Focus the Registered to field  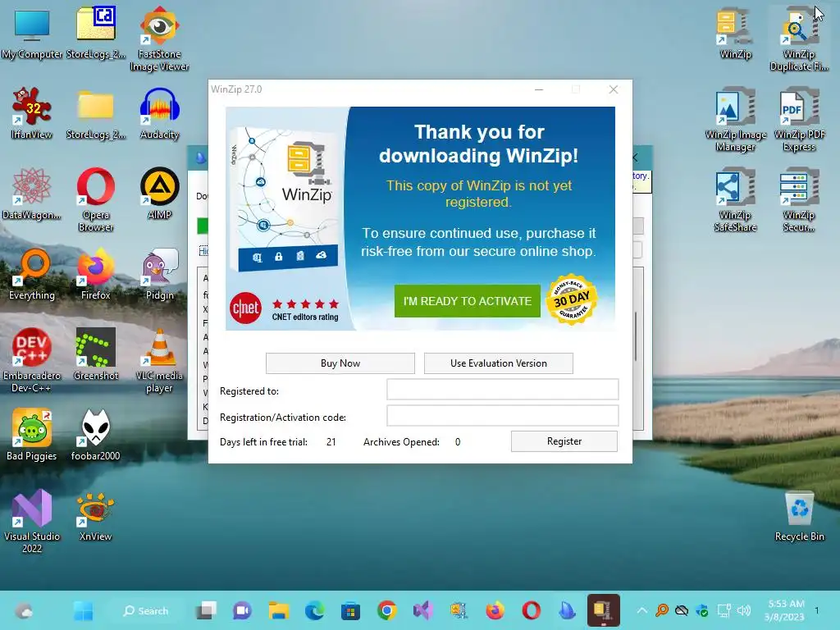point(503,390)
